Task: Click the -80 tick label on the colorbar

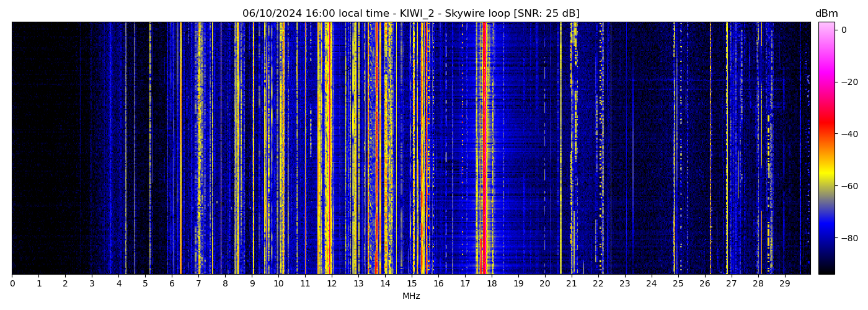Action: click(x=849, y=238)
